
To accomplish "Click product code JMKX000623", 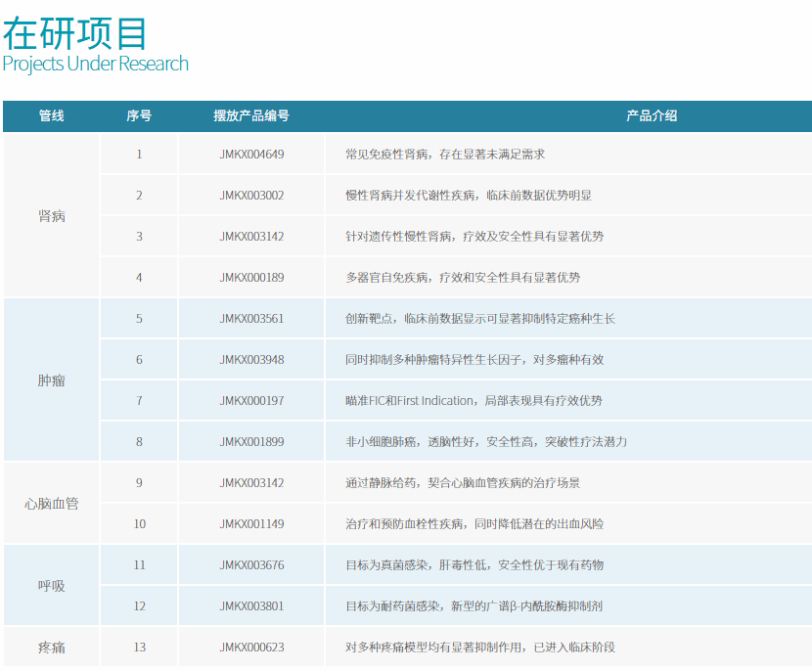I will point(251,648).
